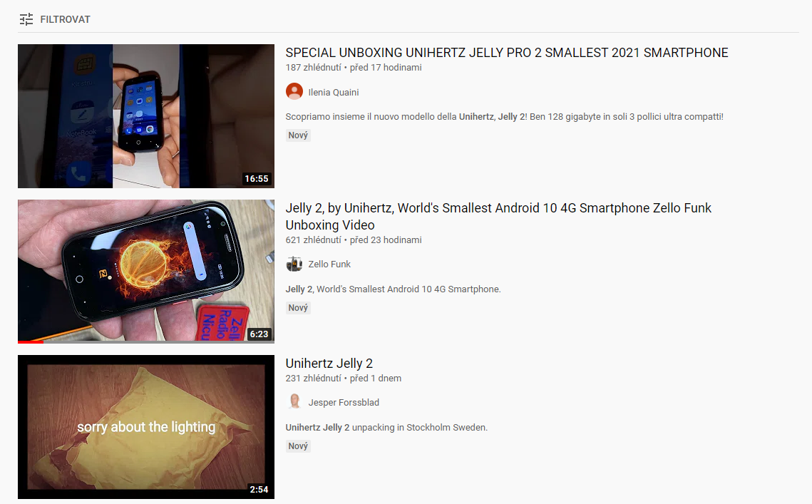Click the Nový badge under Ilenia Quaini video
Viewport: 812px width, 504px height.
pos(298,135)
